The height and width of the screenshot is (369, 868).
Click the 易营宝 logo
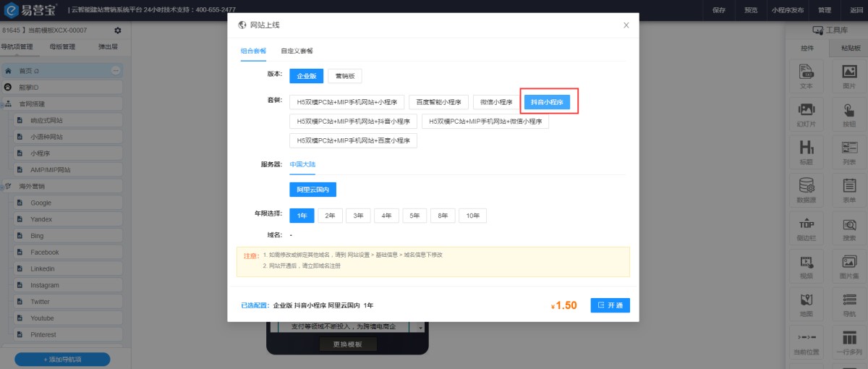pyautogui.click(x=31, y=9)
